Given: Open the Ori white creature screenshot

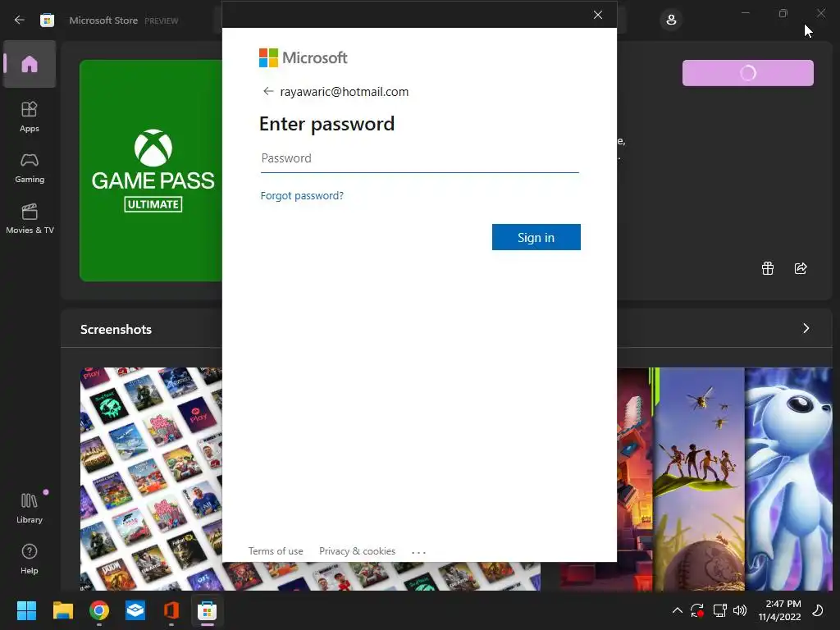Looking at the screenshot, I should click(788, 478).
